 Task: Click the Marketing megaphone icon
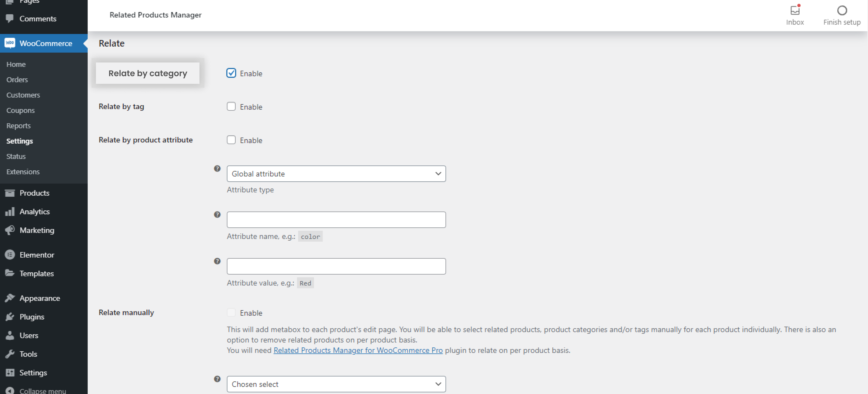click(x=10, y=230)
